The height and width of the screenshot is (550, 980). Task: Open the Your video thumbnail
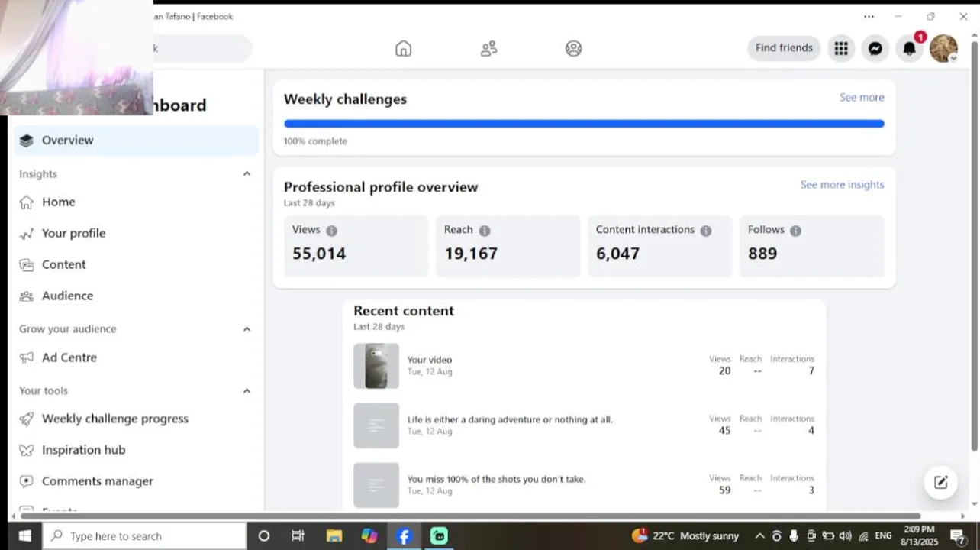(x=376, y=366)
